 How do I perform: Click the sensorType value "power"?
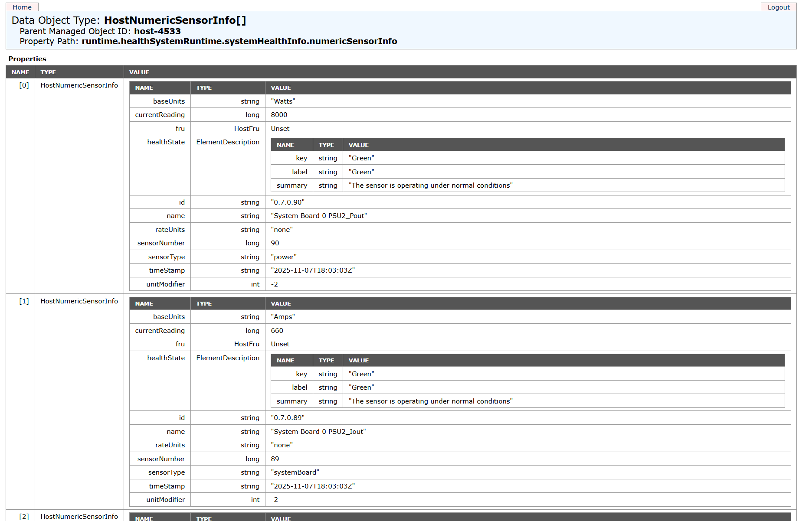(x=284, y=257)
